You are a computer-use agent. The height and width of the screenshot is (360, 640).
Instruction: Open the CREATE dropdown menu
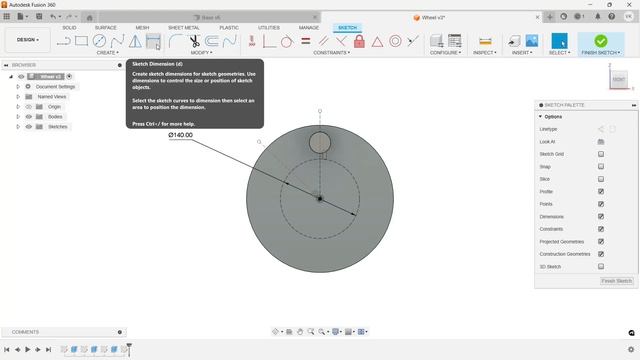point(108,53)
